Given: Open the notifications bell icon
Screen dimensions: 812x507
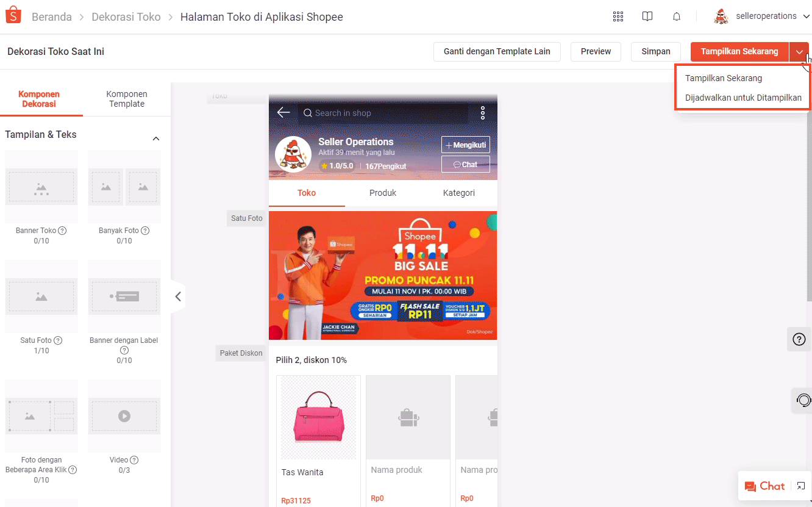Looking at the screenshot, I should pos(676,16).
